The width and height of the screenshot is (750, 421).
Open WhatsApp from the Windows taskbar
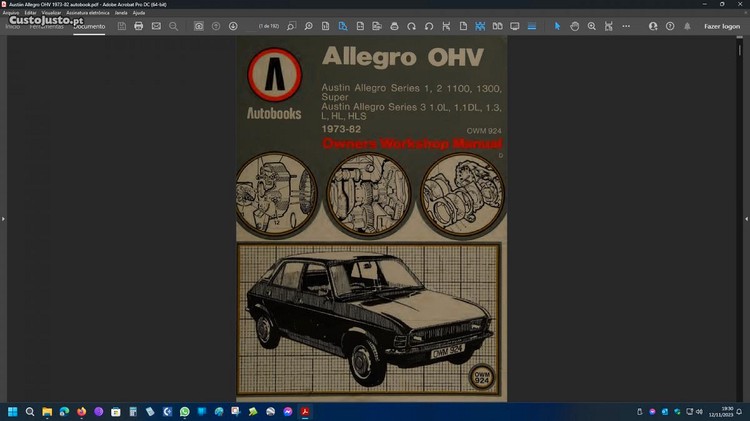(184, 411)
